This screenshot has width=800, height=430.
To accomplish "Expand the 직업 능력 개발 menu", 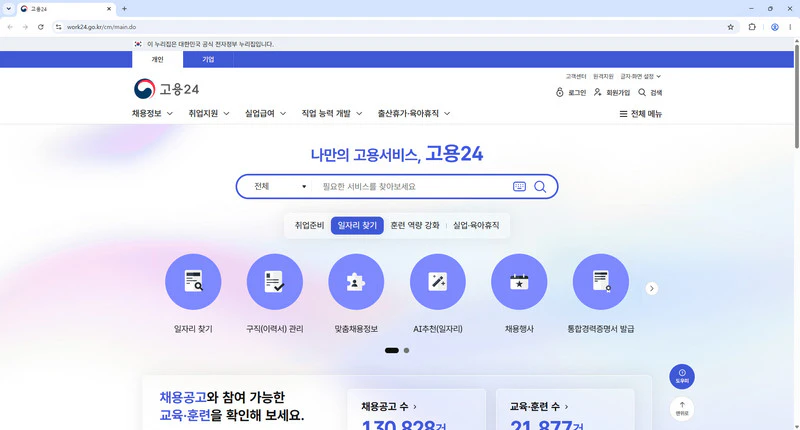I will click(332, 113).
